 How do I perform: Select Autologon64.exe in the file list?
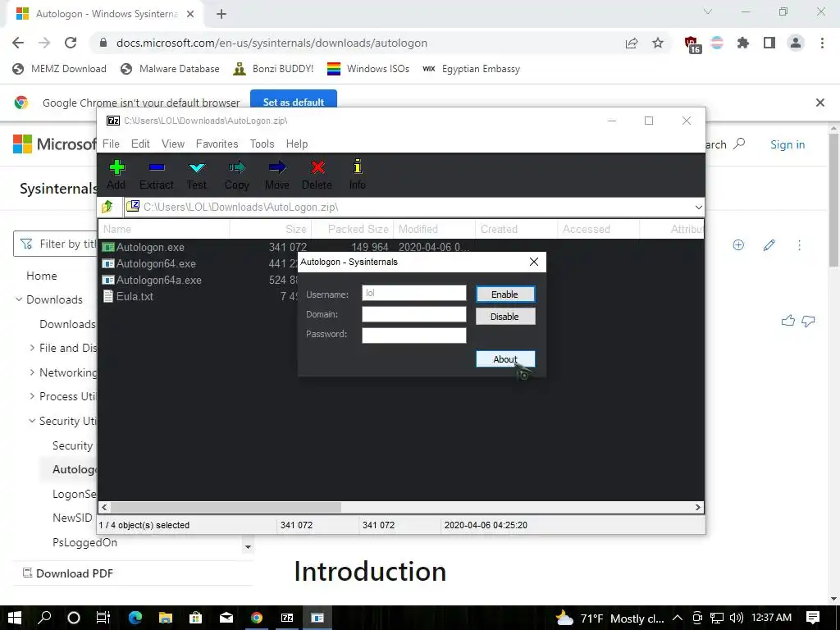pos(156,263)
